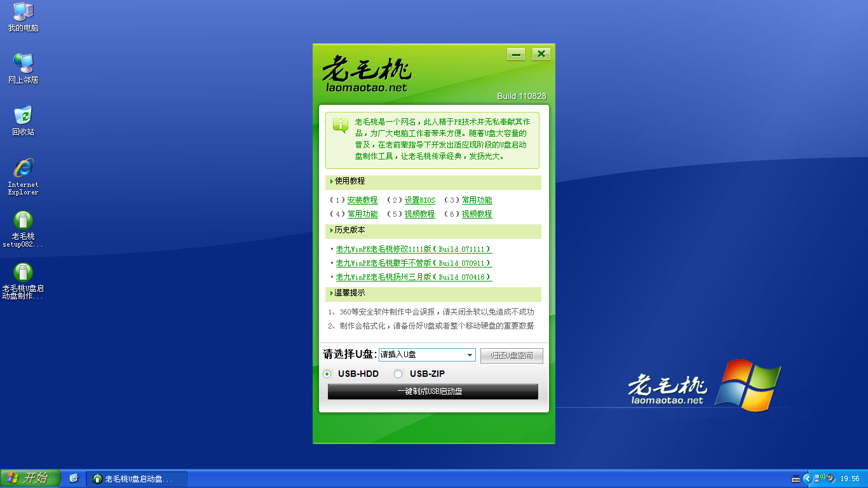Click the 一键制成USB启动盘 button
Image resolution: width=868 pixels, height=488 pixels.
pos(433,391)
